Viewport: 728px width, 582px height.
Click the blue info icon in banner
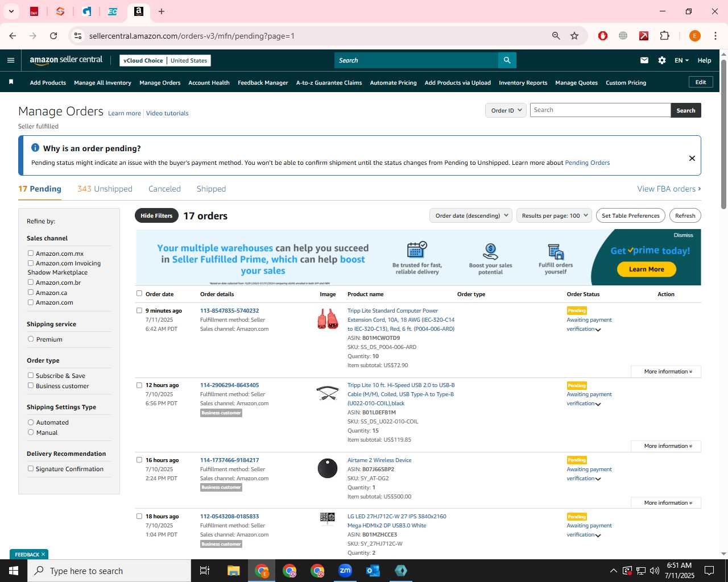tap(35, 148)
